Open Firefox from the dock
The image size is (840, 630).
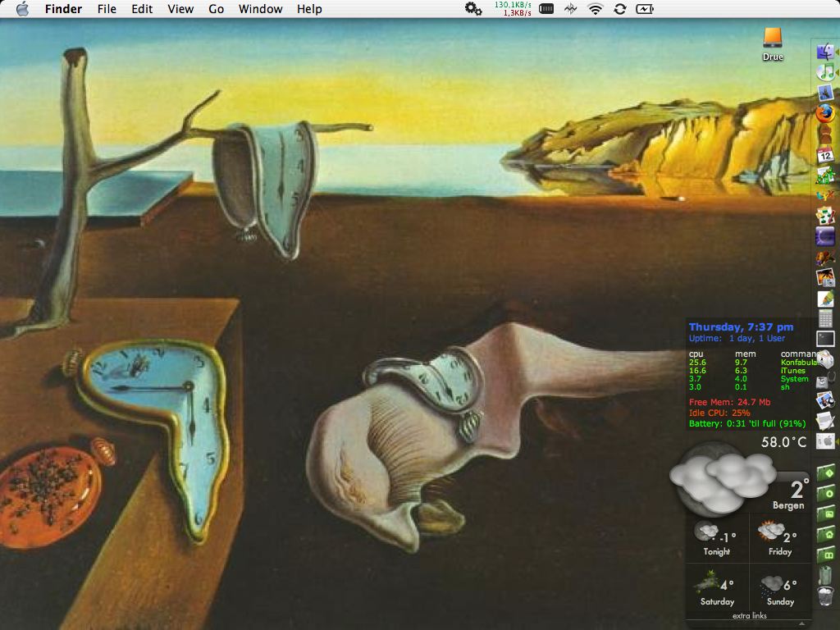pos(825,113)
